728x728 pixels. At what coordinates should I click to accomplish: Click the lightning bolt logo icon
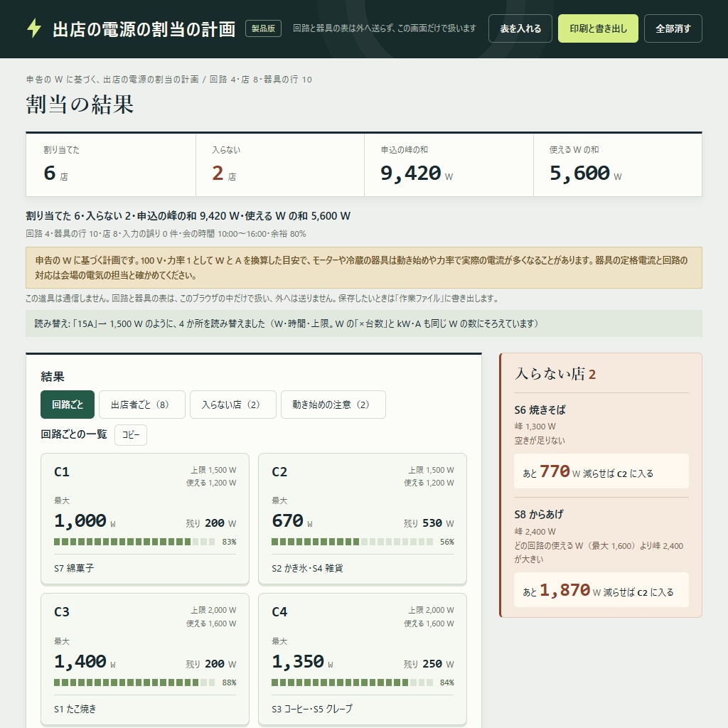tap(34, 28)
